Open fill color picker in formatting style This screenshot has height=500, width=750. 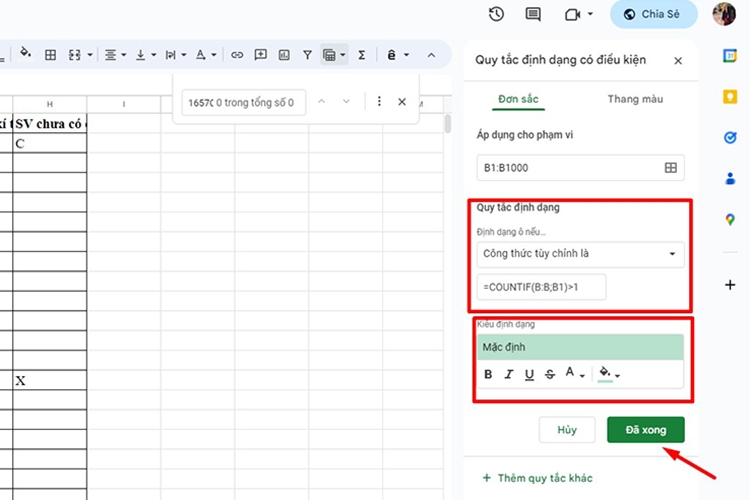[609, 374]
